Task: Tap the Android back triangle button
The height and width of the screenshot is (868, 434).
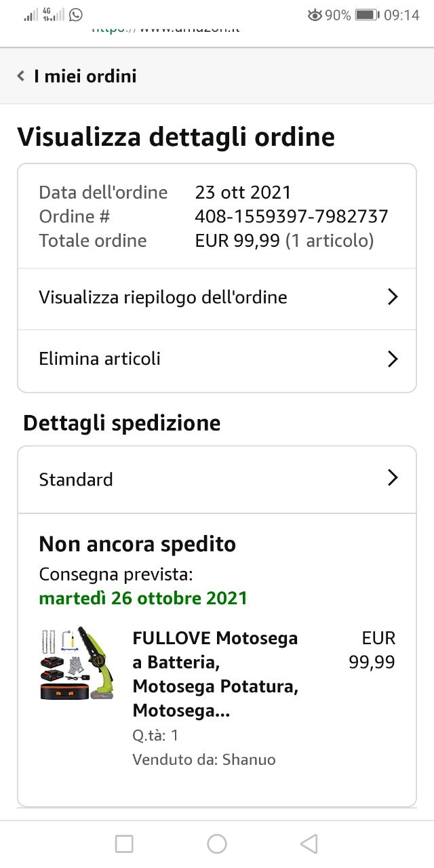Action: point(309,844)
